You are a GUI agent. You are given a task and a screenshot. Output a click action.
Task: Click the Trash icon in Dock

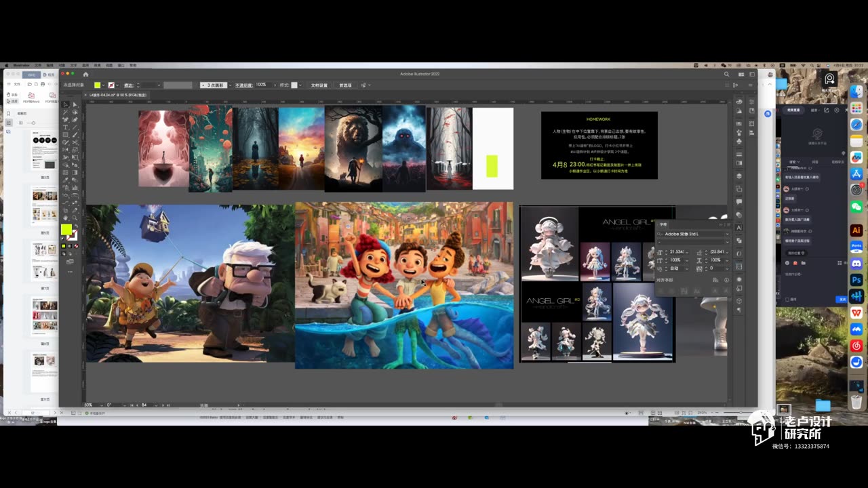pos(856,402)
